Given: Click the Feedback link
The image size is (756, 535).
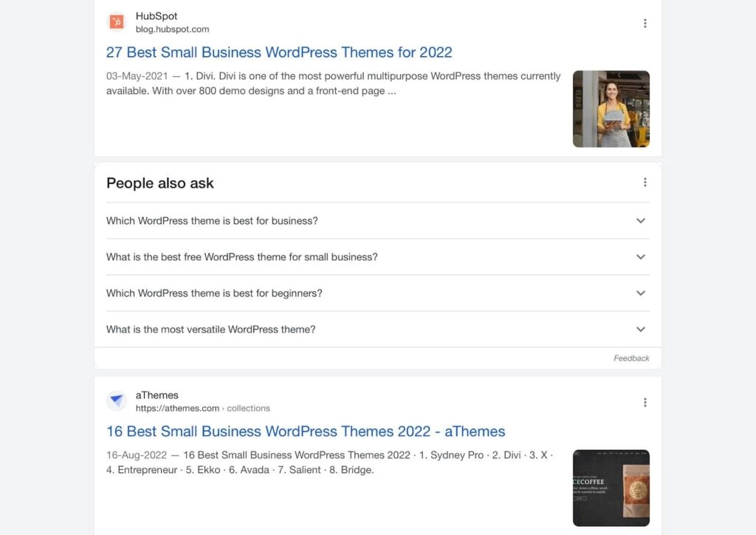Looking at the screenshot, I should [631, 358].
